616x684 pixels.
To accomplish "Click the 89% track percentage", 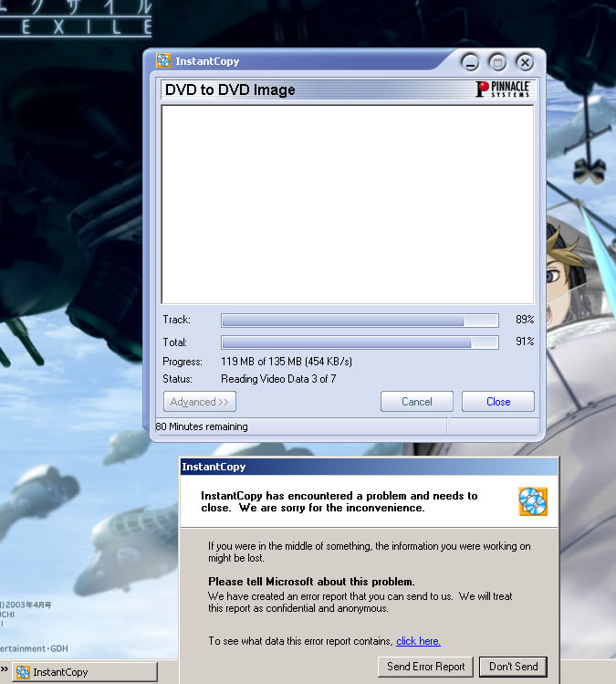I will pyautogui.click(x=525, y=320).
